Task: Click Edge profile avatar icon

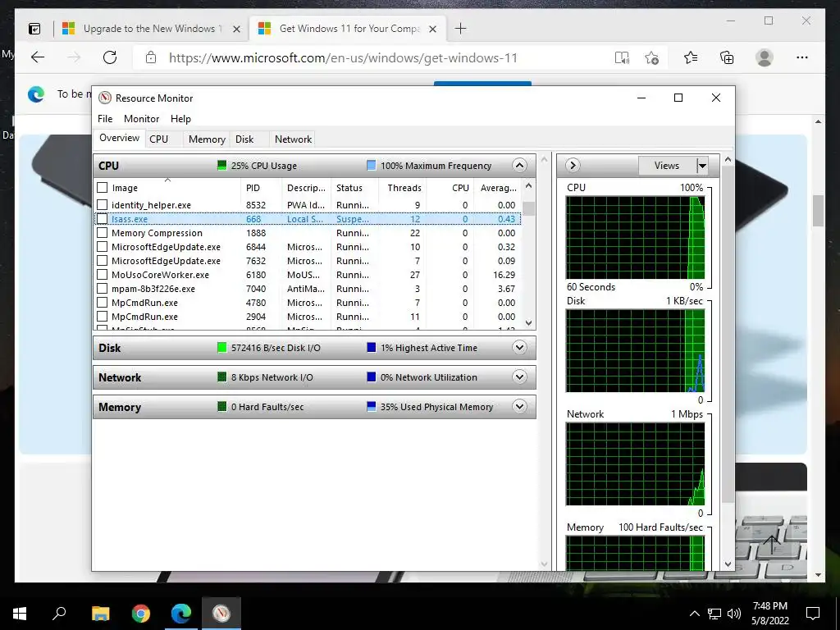Action: click(765, 58)
